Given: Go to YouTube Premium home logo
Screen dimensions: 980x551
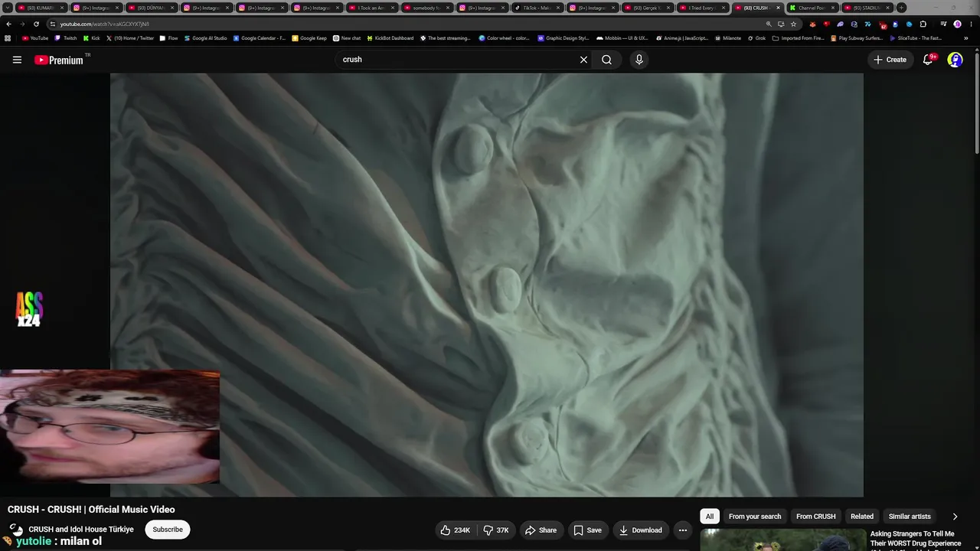Looking at the screenshot, I should click(59, 60).
